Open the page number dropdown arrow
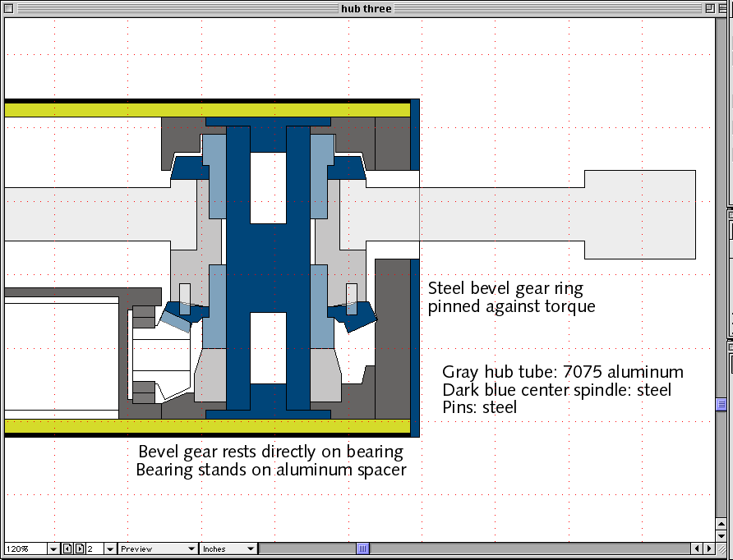 click(110, 549)
